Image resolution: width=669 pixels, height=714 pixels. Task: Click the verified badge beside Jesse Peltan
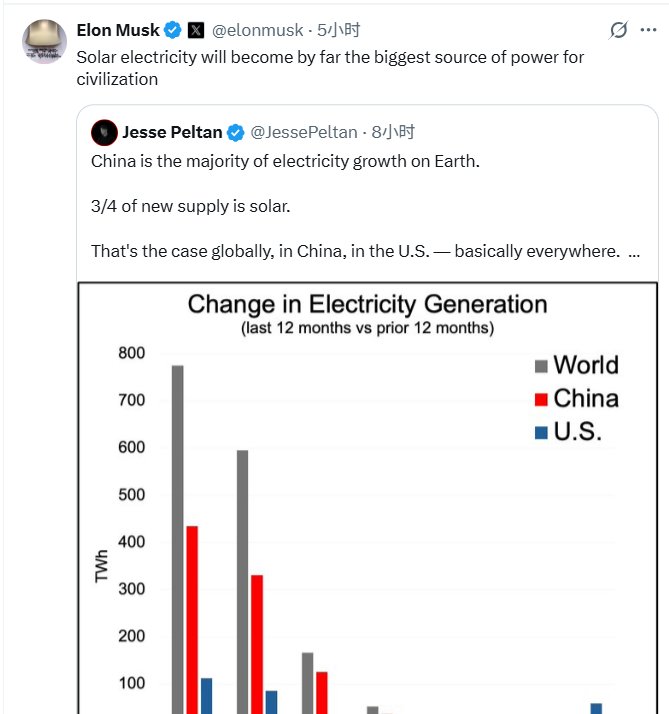click(x=236, y=132)
